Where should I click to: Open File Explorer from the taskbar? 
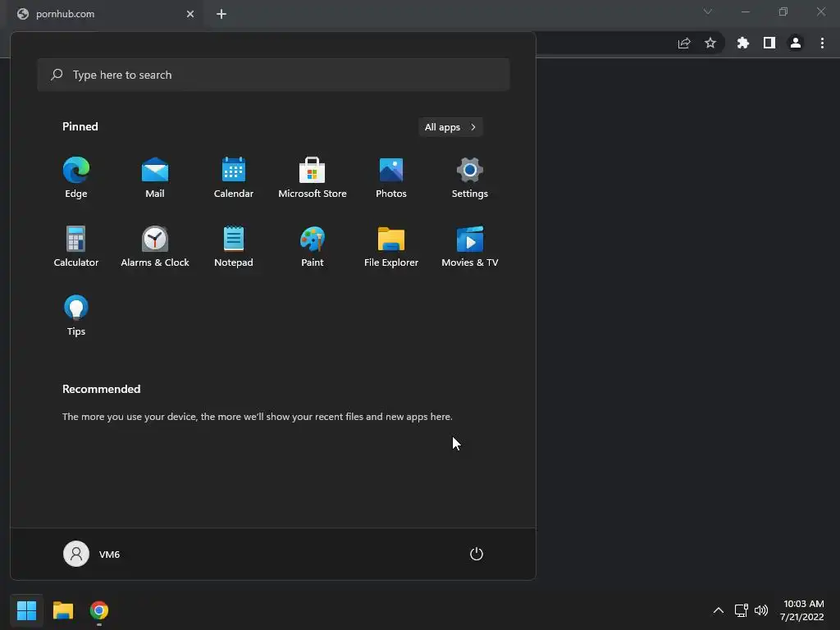63,610
